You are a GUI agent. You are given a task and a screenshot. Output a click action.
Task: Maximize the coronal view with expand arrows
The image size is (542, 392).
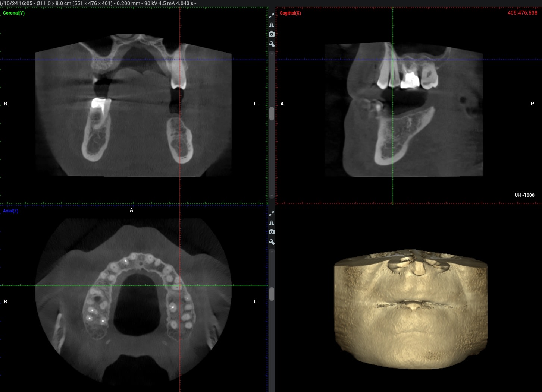pyautogui.click(x=272, y=15)
